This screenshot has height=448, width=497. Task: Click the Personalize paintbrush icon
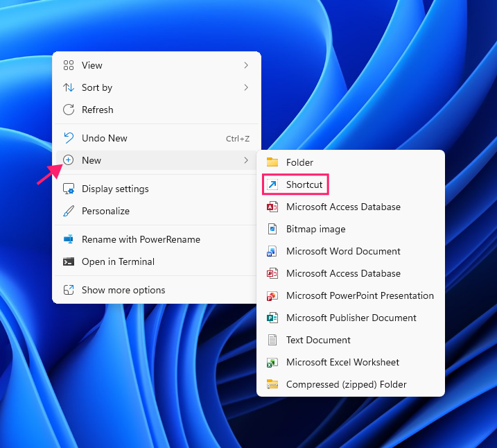point(69,211)
